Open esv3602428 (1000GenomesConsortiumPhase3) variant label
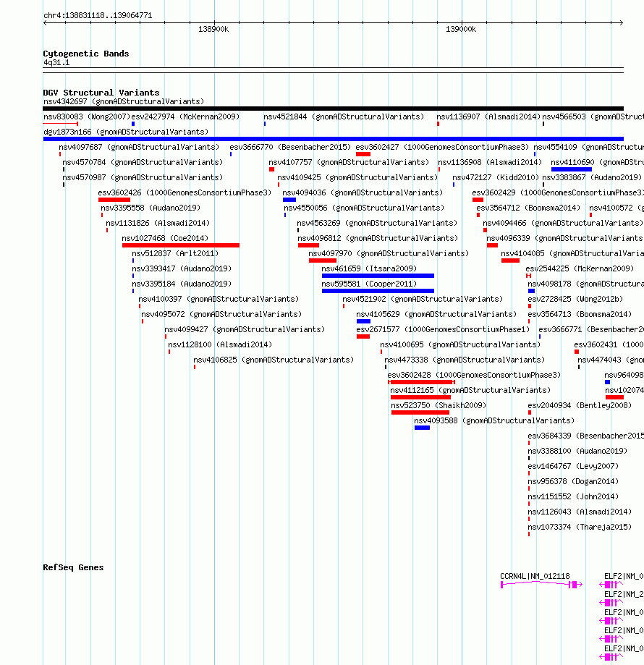This screenshot has width=644, height=665. pyautogui.click(x=474, y=376)
